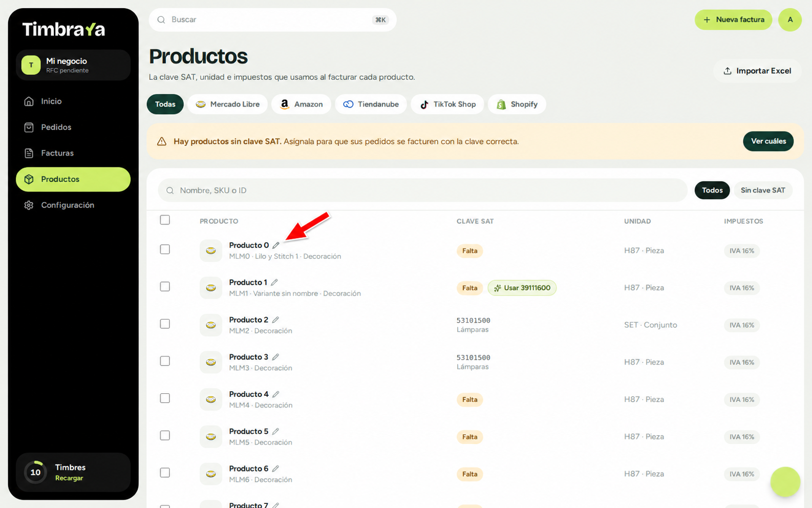Check the box for Producto 1
812x508 pixels.
coord(165,287)
